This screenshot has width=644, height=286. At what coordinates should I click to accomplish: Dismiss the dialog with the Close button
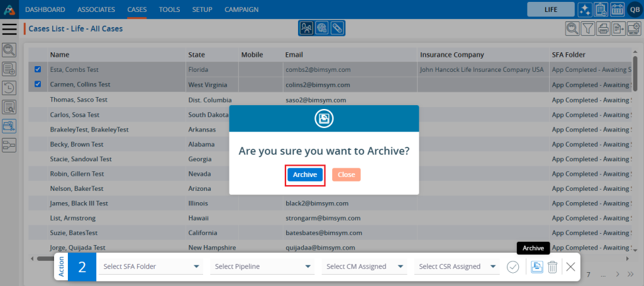pos(346,174)
